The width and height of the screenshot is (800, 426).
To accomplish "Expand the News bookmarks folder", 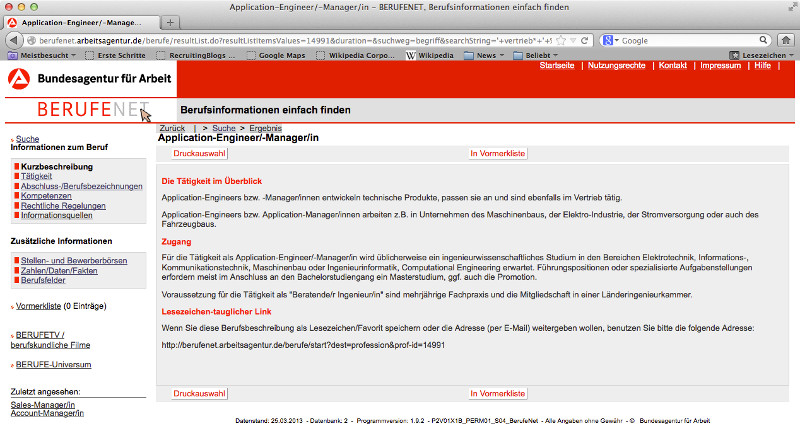I will pyautogui.click(x=484, y=55).
